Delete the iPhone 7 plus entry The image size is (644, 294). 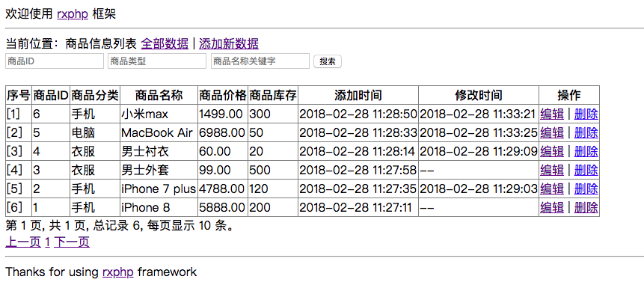(x=586, y=189)
